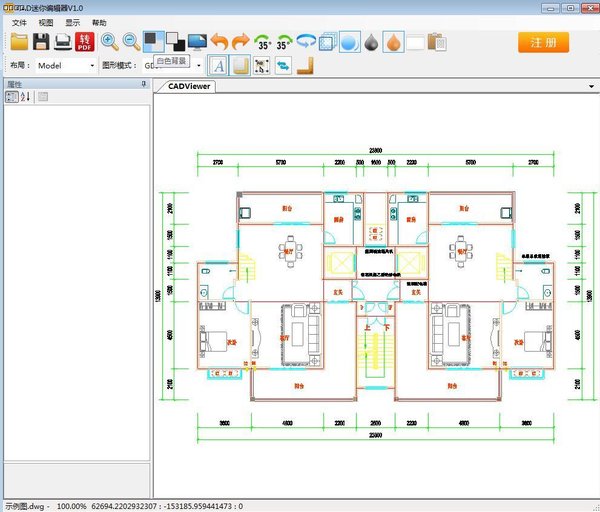Select the CADViewer tab
Screen dimensions: 600x512
tap(191, 86)
